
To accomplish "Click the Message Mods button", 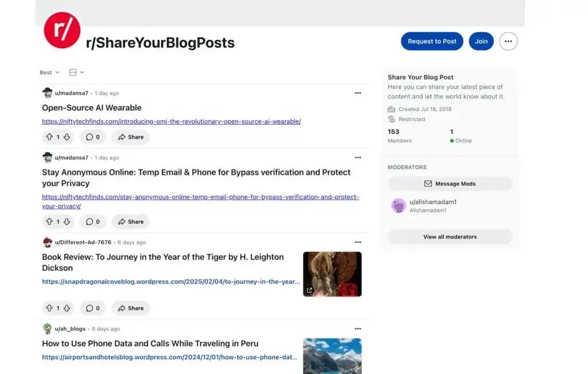I will tap(450, 183).
